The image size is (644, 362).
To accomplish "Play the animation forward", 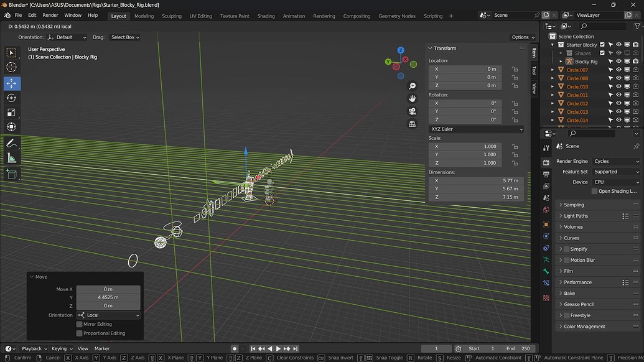I will point(278,348).
